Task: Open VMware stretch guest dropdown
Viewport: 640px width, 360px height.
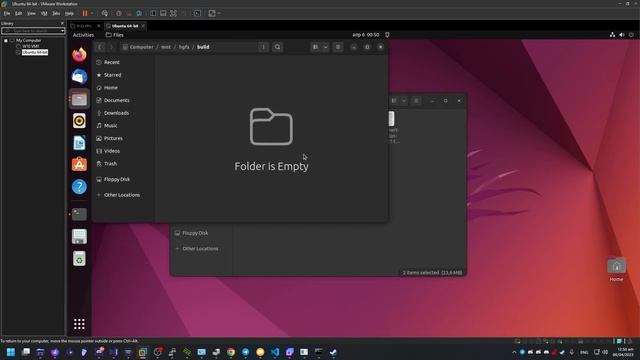Action: (x=219, y=13)
